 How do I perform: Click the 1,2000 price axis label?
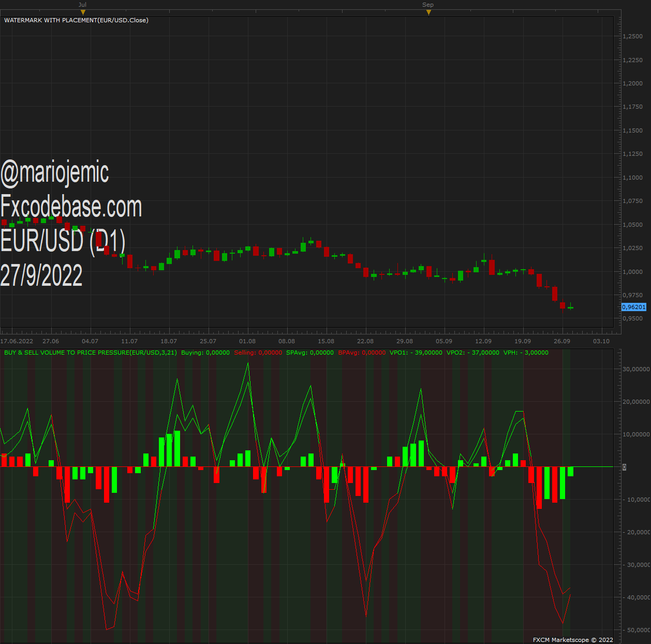[x=633, y=83]
